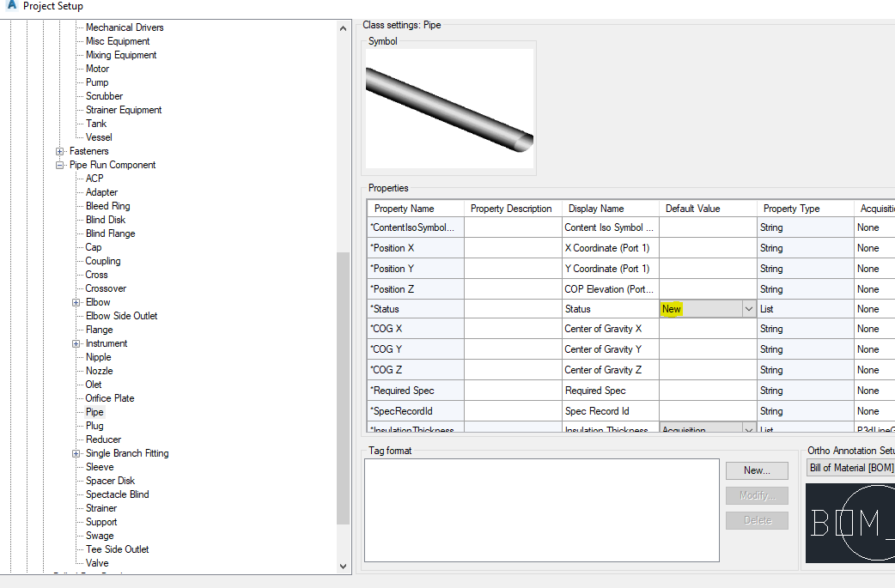Click scroll up arrow in class tree
895x588 pixels.
tap(343, 28)
